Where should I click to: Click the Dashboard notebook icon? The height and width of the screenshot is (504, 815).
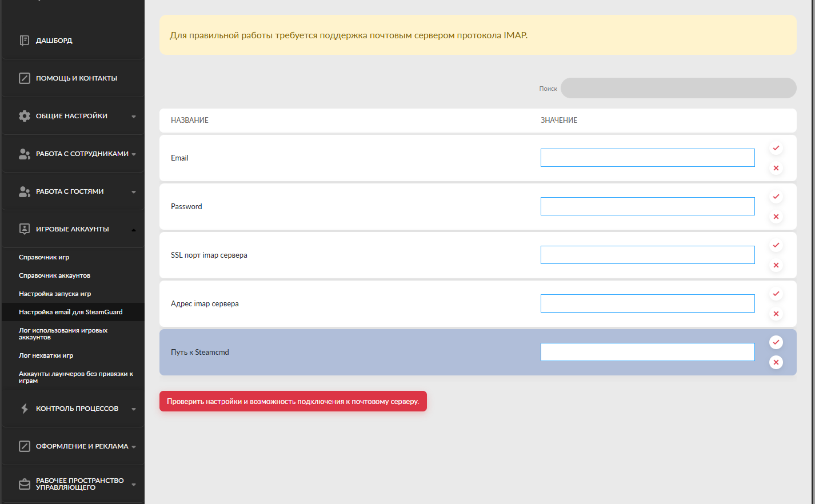[x=25, y=41]
